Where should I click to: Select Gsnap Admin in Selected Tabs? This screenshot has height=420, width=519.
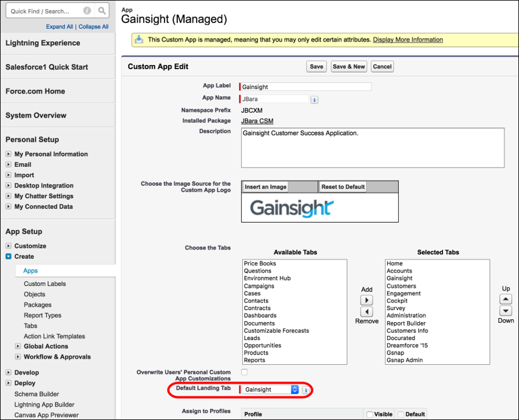[404, 360]
